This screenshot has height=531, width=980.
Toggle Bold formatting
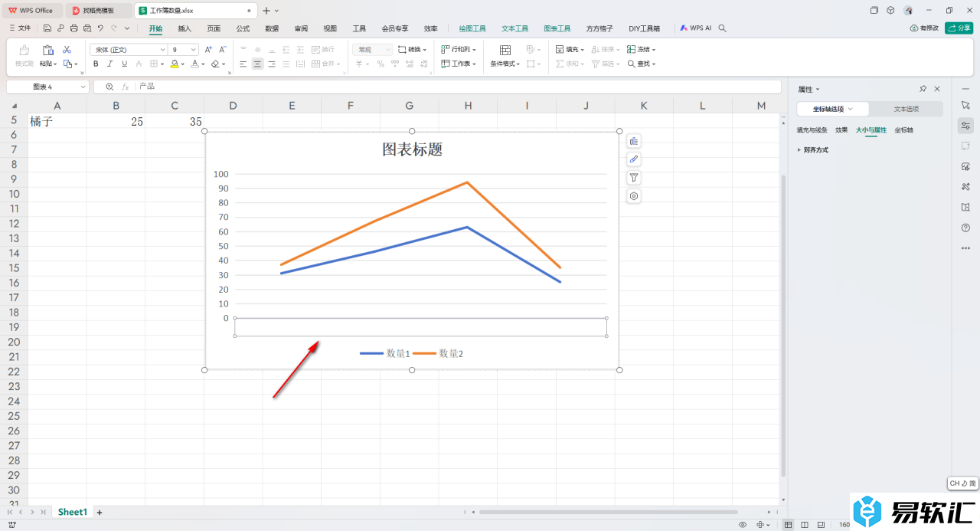[x=96, y=64]
